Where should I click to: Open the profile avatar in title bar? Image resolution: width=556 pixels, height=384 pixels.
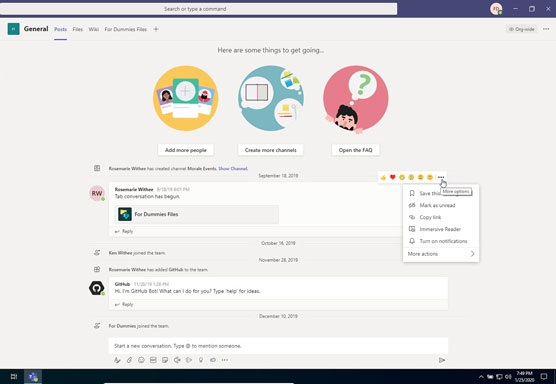496,9
